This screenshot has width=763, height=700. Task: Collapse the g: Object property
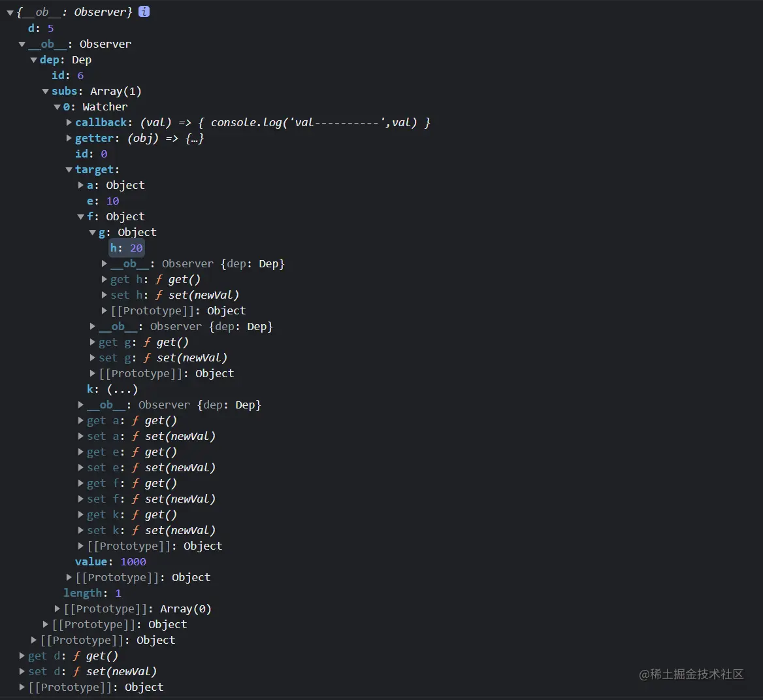(93, 233)
